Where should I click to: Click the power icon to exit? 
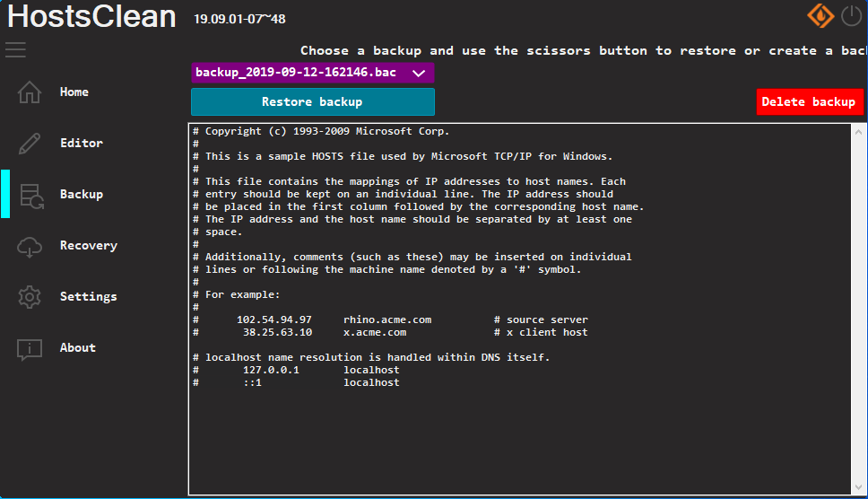(851, 15)
